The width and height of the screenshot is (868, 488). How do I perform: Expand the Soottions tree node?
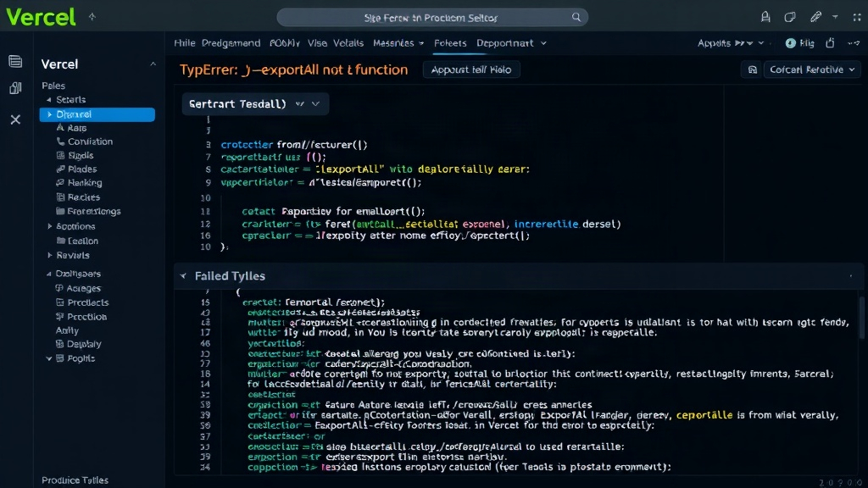pyautogui.click(x=49, y=226)
